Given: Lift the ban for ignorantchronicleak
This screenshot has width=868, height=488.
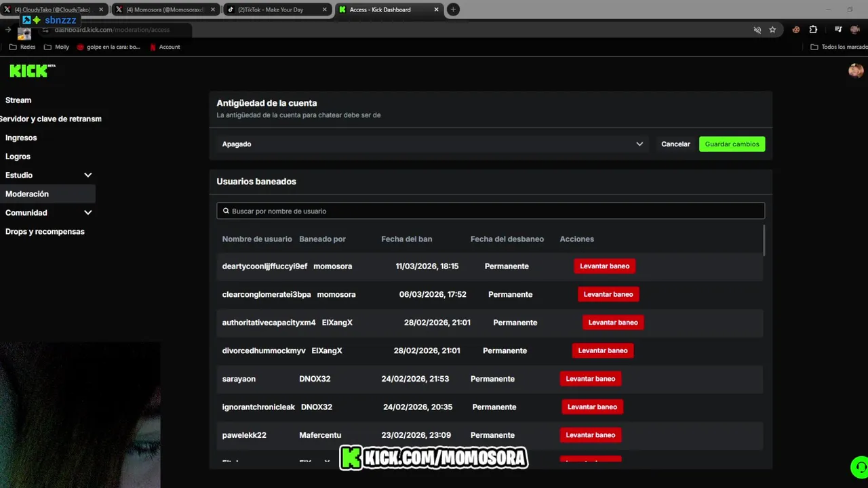Looking at the screenshot, I should (592, 407).
